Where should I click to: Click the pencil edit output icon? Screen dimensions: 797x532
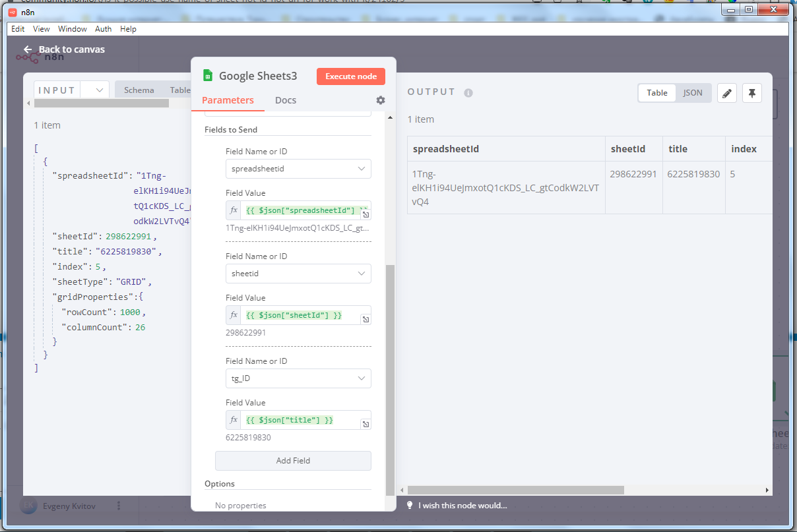[726, 93]
